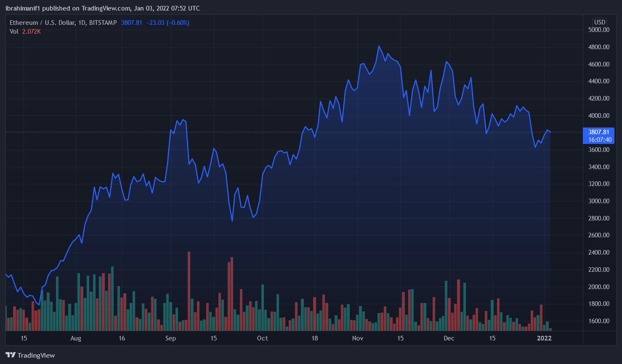Click the Vol indicator label
This screenshot has height=364, width=622.
[14, 32]
